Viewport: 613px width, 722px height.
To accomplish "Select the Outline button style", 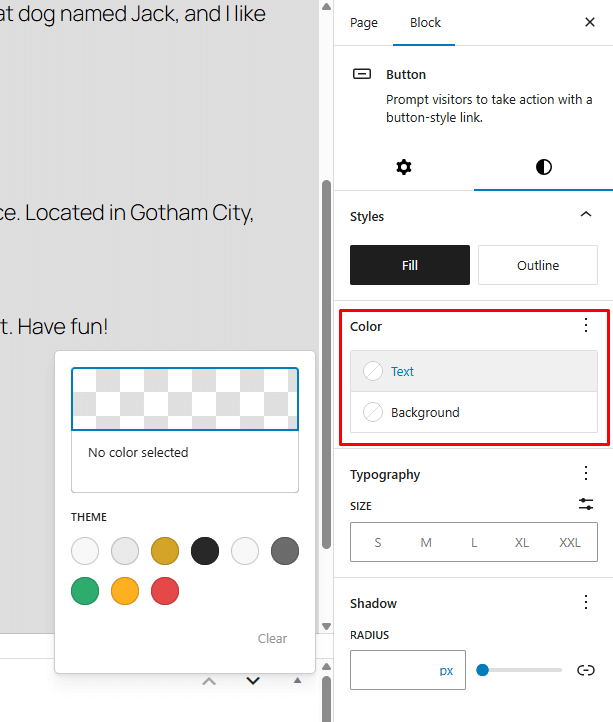I will (538, 265).
